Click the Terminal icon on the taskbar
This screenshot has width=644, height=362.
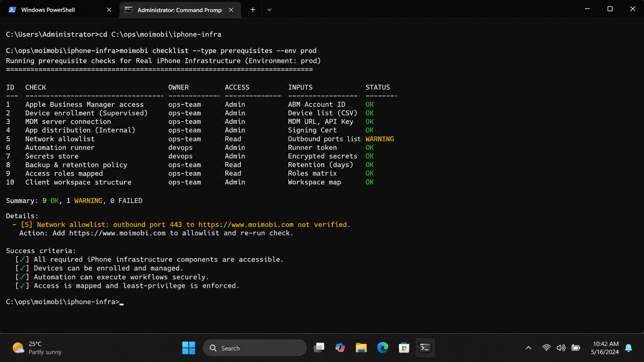tap(425, 348)
